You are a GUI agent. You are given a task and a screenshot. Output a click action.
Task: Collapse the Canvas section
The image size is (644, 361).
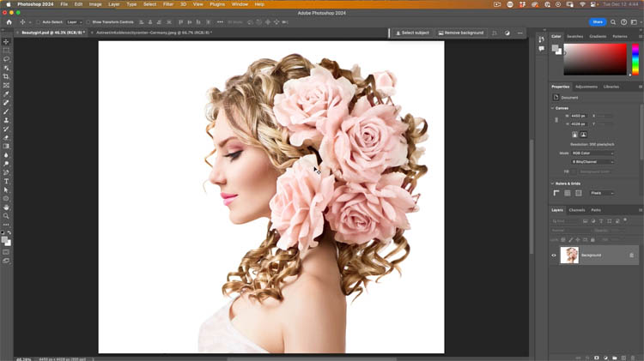[x=554, y=108]
